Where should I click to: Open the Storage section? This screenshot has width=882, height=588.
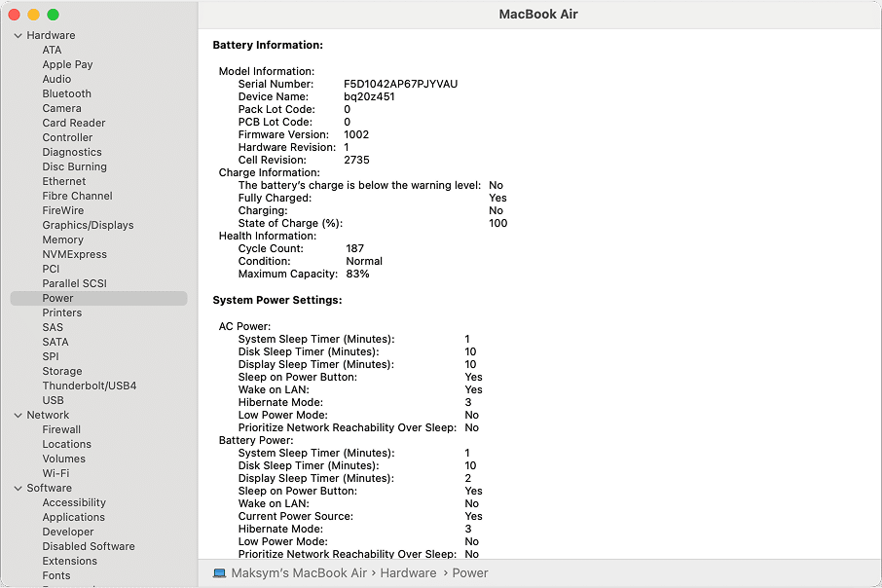click(x=62, y=371)
